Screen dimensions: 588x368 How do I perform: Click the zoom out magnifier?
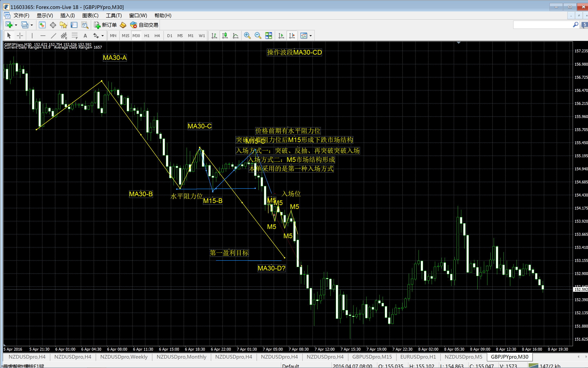[x=258, y=36]
